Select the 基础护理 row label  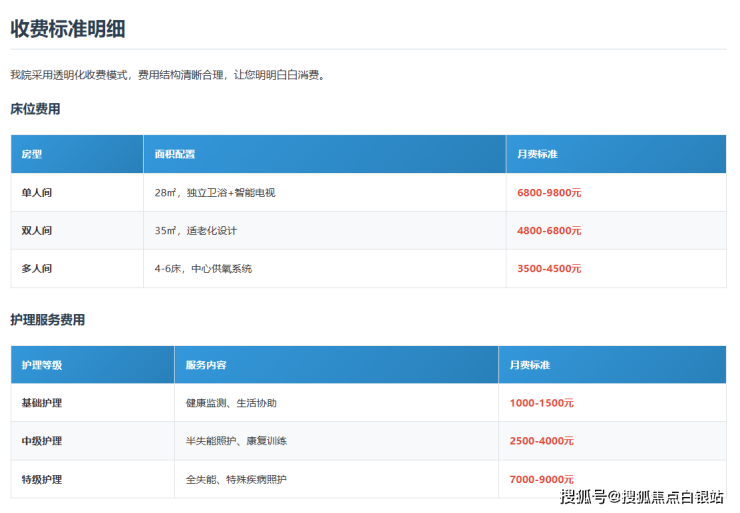(x=42, y=403)
